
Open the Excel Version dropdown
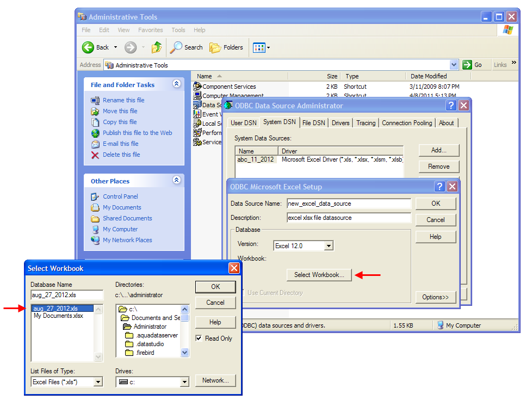(329, 245)
